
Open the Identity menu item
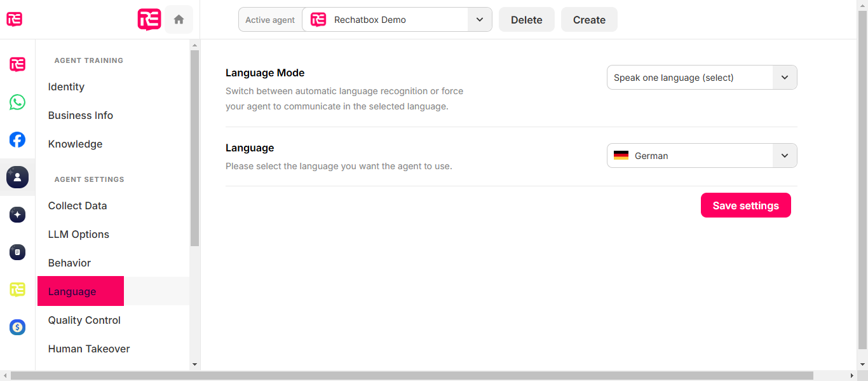tap(66, 87)
